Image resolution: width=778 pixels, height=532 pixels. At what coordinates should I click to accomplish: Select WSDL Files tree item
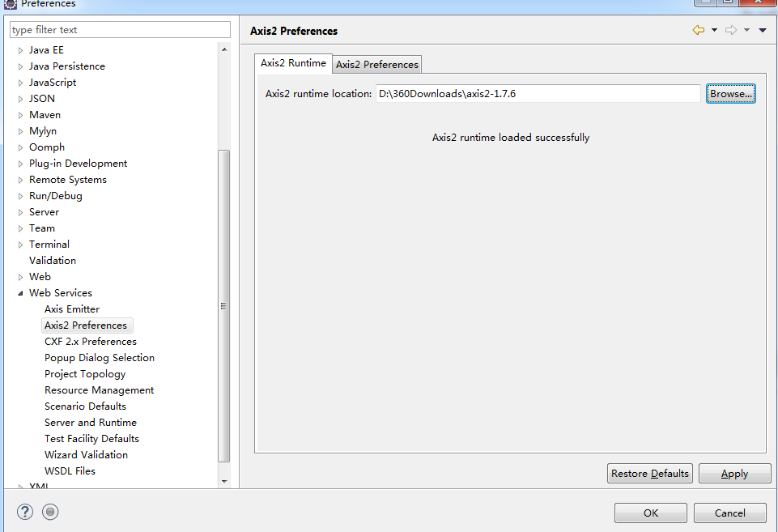pyautogui.click(x=70, y=471)
